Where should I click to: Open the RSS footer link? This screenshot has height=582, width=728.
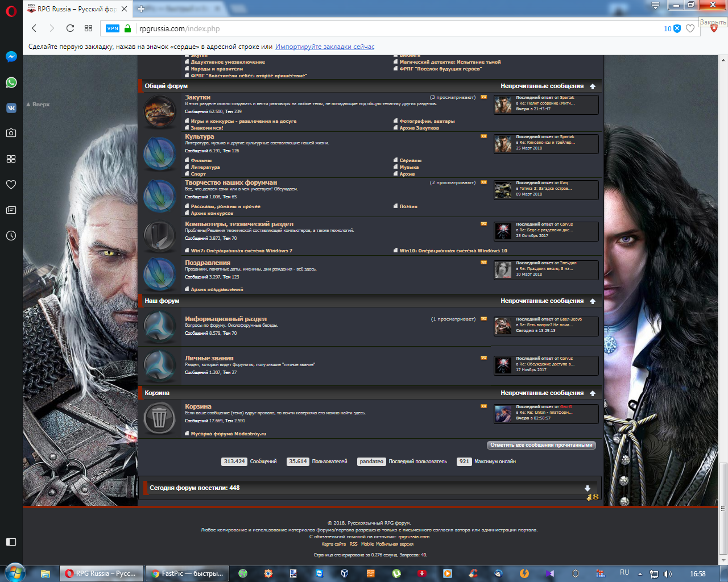click(x=354, y=544)
